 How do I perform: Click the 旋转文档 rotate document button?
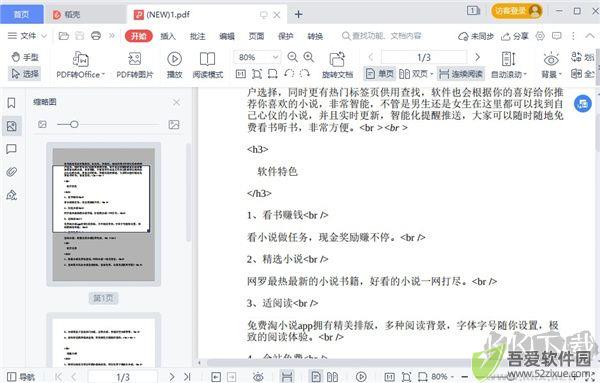[337, 65]
